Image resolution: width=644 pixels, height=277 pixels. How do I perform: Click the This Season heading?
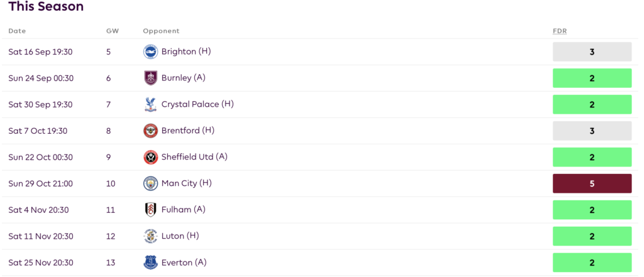[x=45, y=8]
